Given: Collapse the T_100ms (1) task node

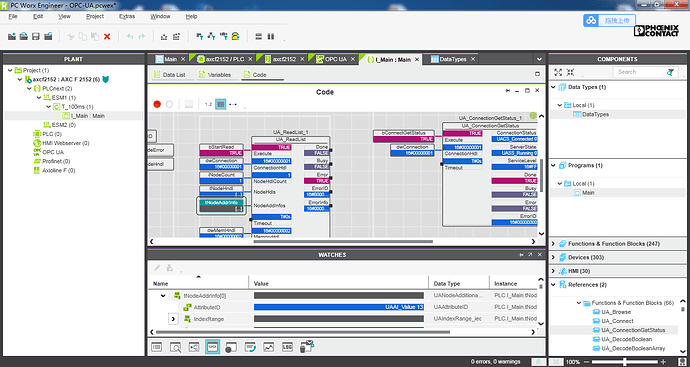Looking at the screenshot, I should coord(48,106).
